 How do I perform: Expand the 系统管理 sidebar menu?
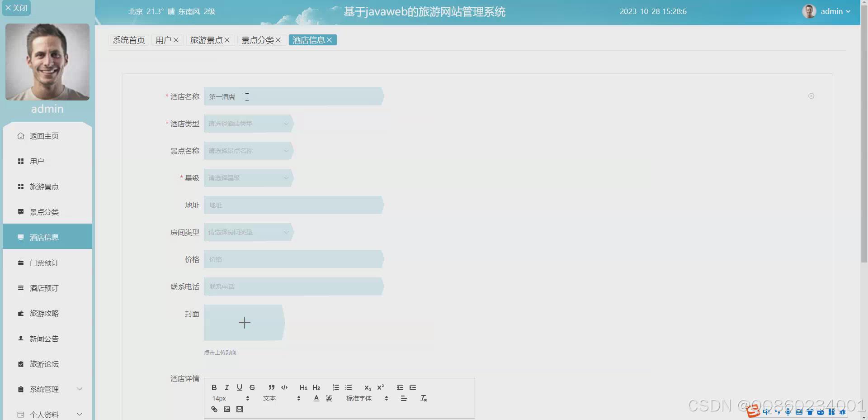47,389
